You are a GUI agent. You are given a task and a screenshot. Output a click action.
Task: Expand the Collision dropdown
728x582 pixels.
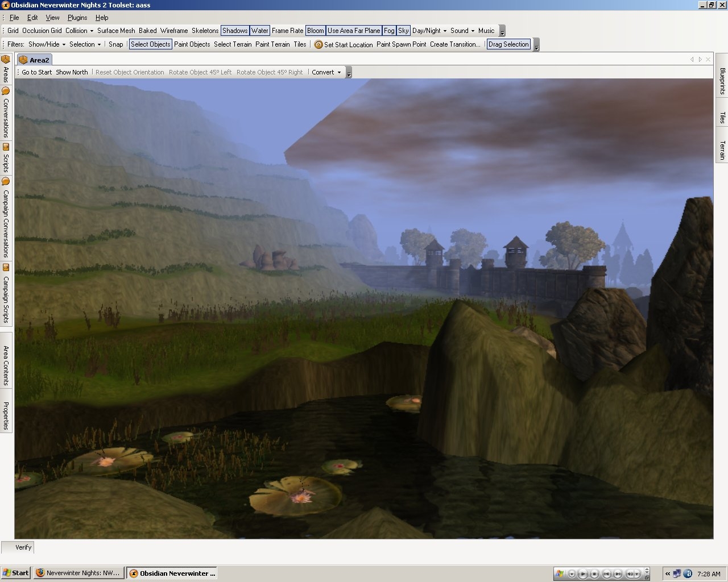click(x=79, y=31)
